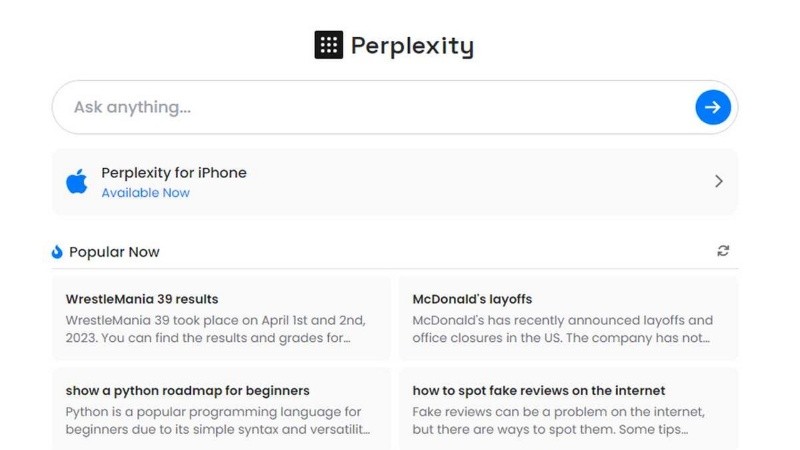Select the Popular Now heading
800x450 pixels.
114,252
